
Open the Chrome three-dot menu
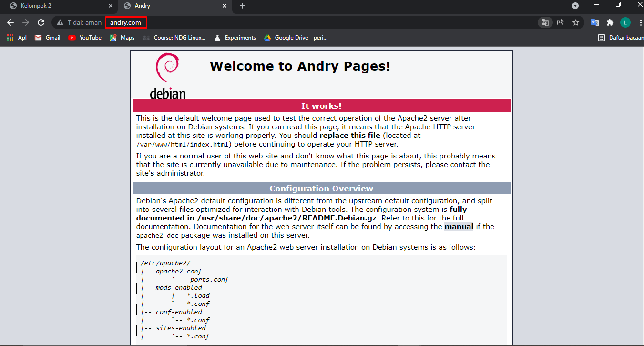640,22
